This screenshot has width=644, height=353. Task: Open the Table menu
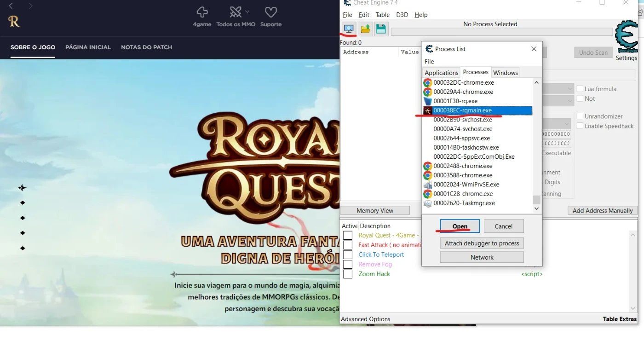[383, 15]
